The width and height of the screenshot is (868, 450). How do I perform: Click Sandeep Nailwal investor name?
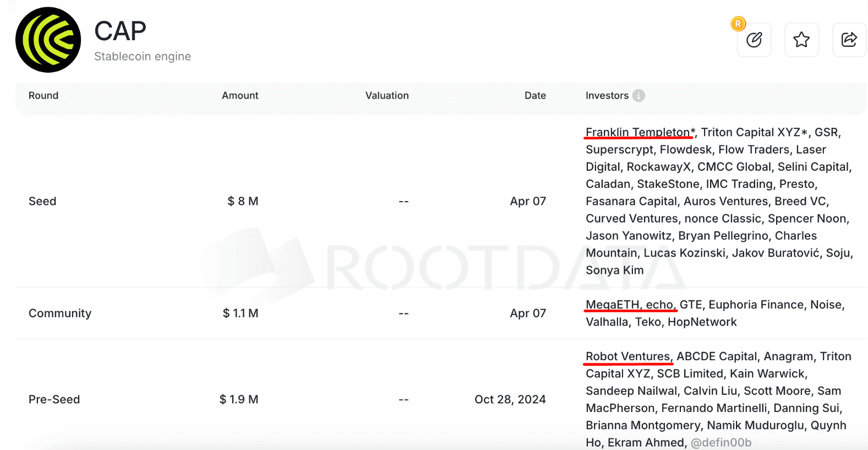coord(631,391)
